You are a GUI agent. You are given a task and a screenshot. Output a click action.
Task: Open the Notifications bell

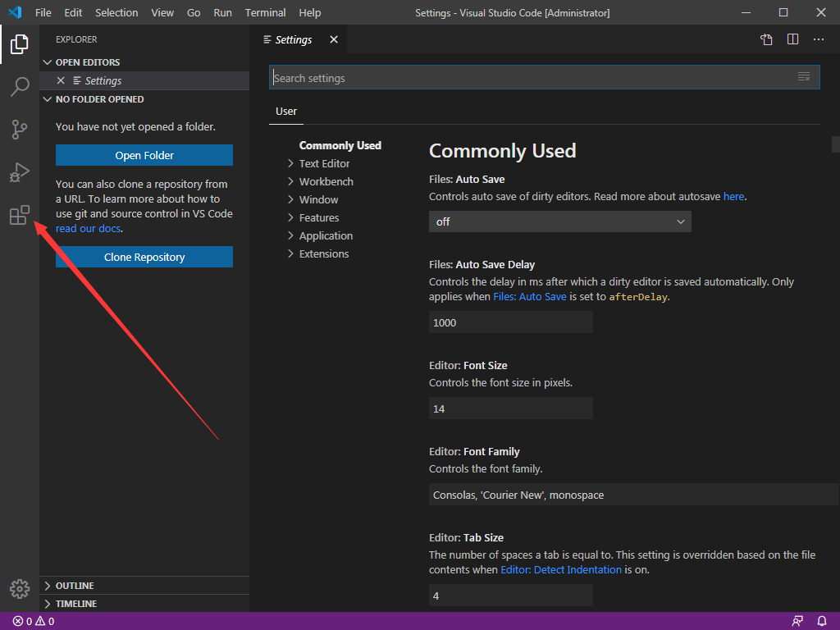[821, 621]
